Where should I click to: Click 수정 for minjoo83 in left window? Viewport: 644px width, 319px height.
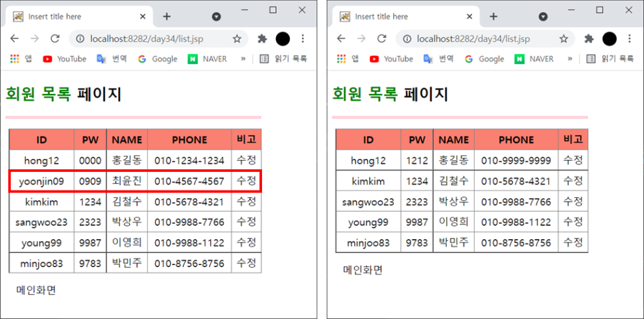(x=247, y=263)
